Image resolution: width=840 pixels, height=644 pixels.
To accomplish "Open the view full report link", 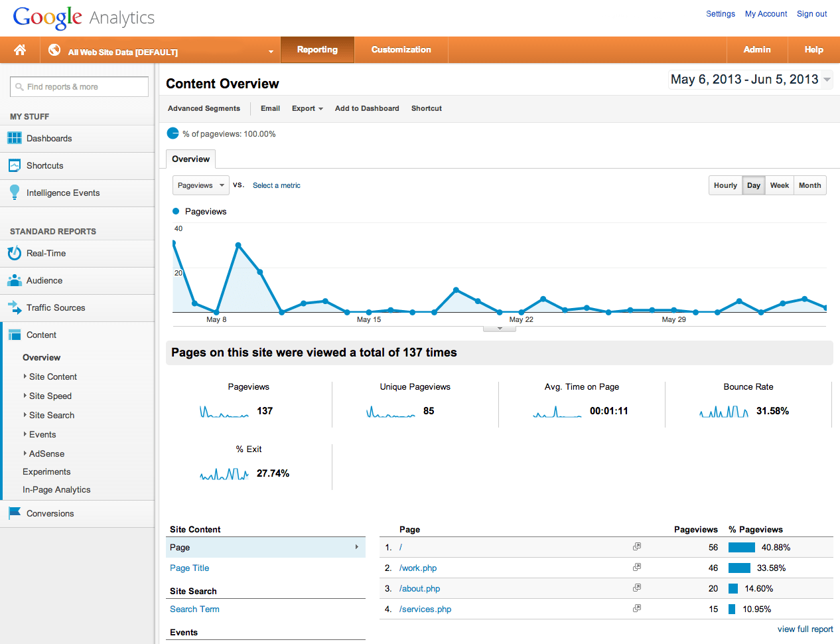I will 805,629.
